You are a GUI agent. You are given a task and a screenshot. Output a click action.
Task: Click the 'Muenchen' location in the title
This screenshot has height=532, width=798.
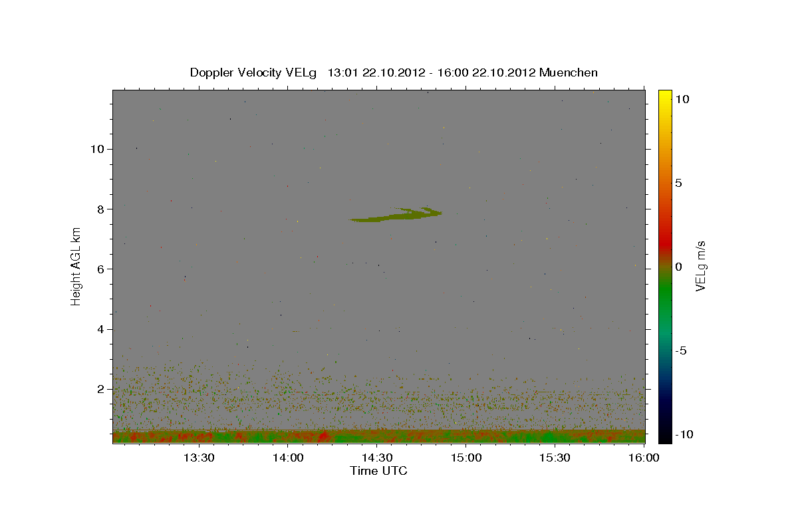(x=569, y=72)
